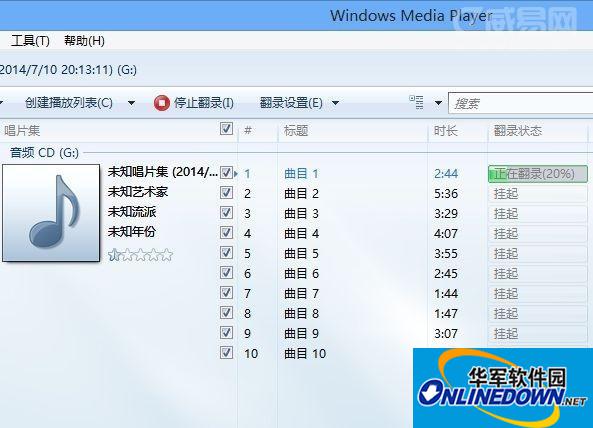The width and height of the screenshot is (593, 428).
Task: Uncheck the checkbox for track 6
Action: (x=226, y=273)
